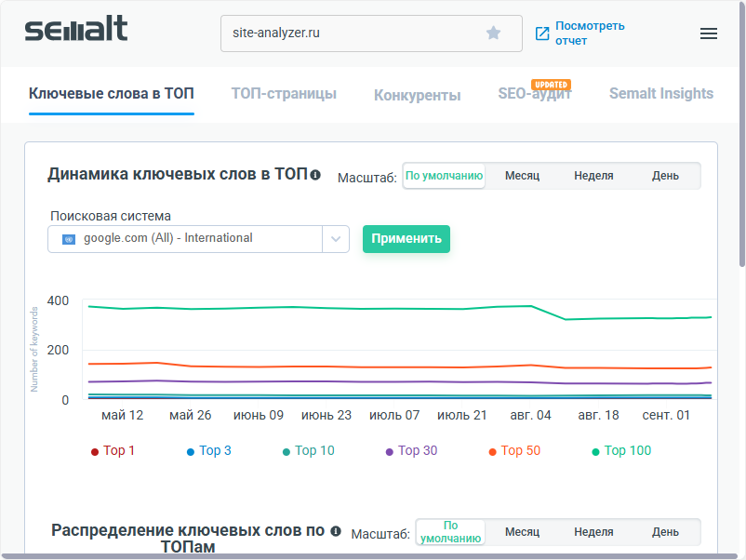Click the info icon next to Динамика ключевых слов
746x560 pixels.
[316, 174]
